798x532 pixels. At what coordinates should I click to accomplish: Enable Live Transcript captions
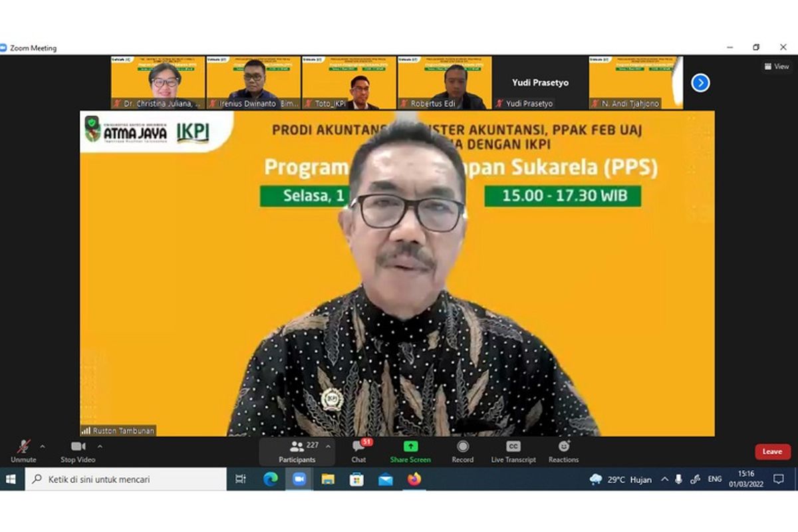pyautogui.click(x=513, y=451)
